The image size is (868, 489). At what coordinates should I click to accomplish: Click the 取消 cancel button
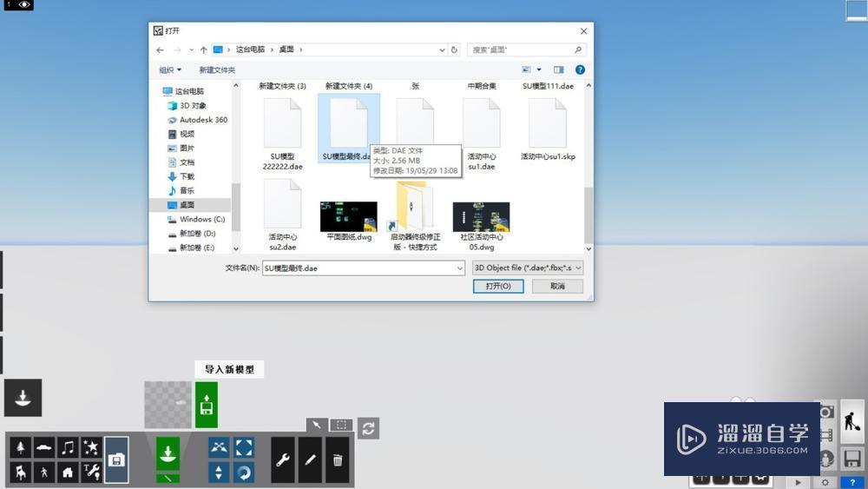557,287
